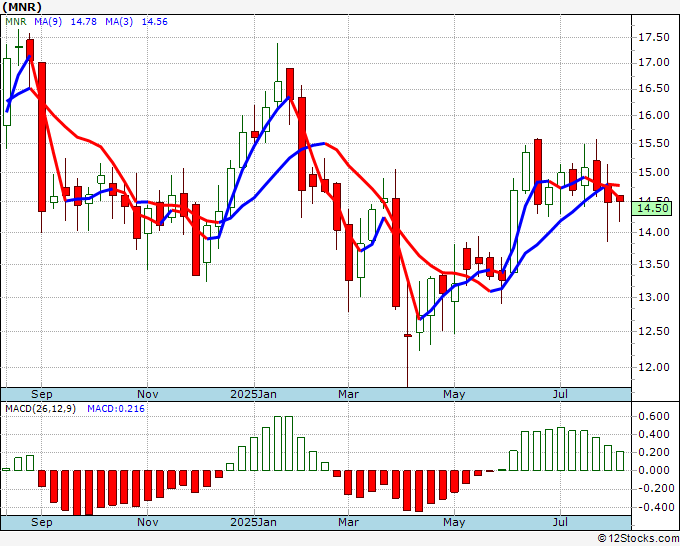Select the MA(3) legend label
The image size is (680, 546).
coord(119,22)
